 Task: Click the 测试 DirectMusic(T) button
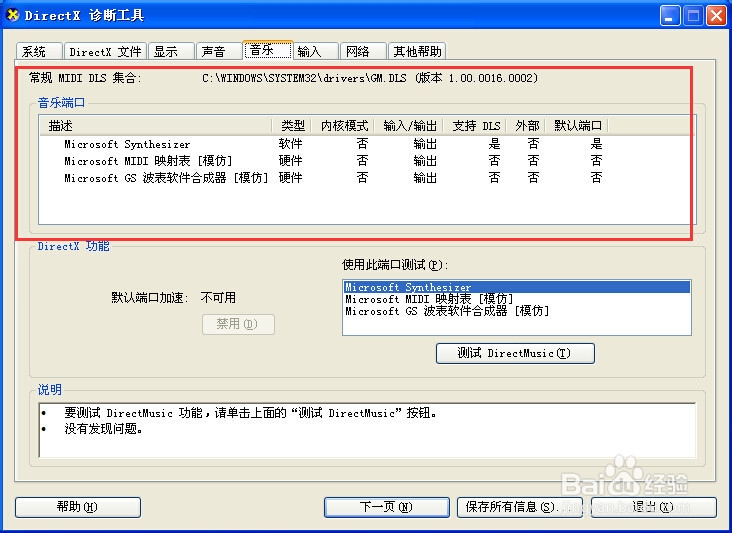(515, 353)
